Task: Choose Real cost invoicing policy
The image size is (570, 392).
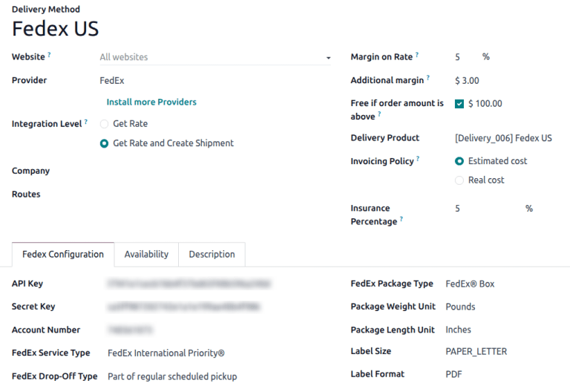Action: coord(459,180)
